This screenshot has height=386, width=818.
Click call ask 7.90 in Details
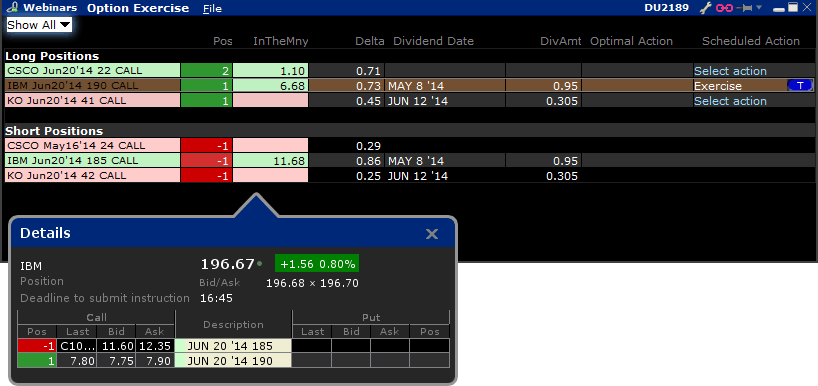point(154,360)
